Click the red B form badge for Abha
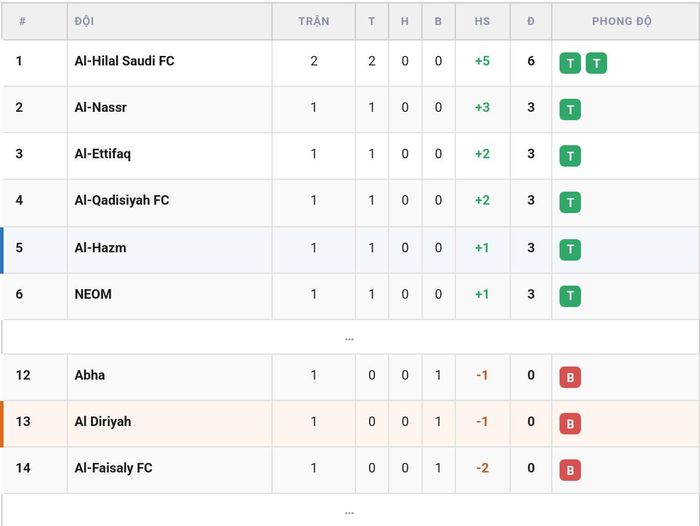Viewport: 700px width, 526px height. click(x=570, y=377)
